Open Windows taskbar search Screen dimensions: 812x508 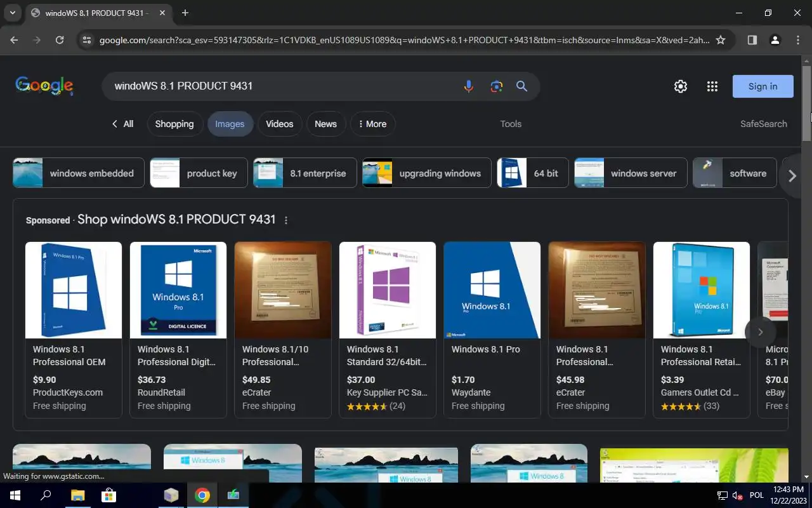pos(46,495)
